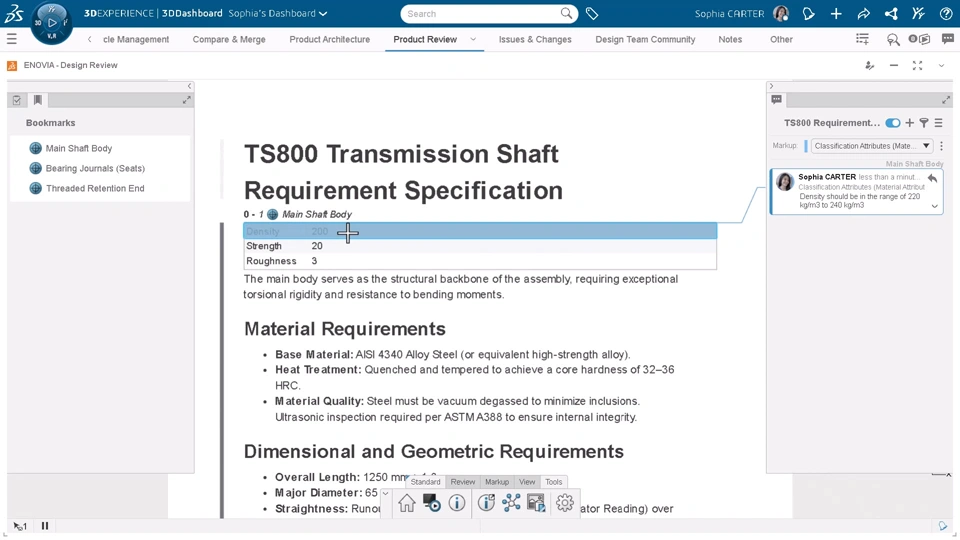Open the comments filter funnel icon
This screenshot has height=540, width=960.
pyautogui.click(x=924, y=123)
